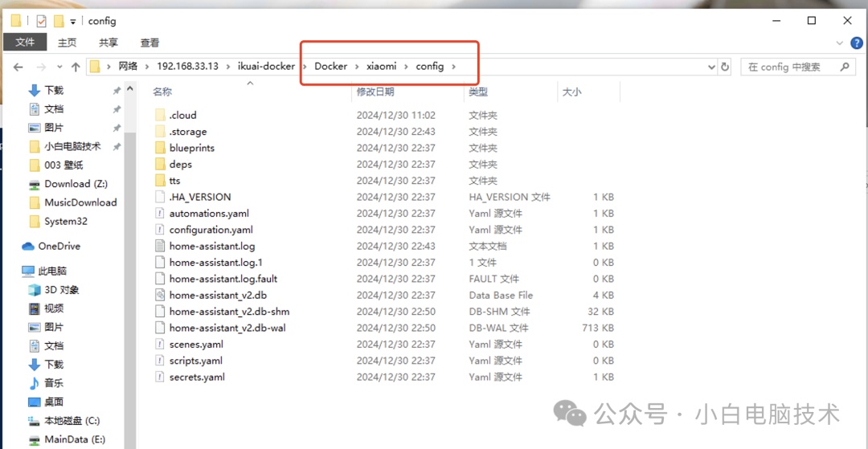Click xiaomi in the address path

tap(382, 67)
